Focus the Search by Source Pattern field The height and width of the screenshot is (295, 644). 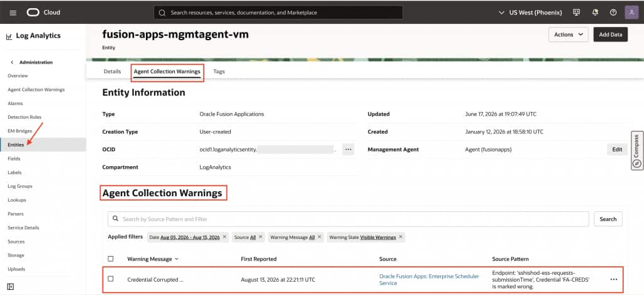(348, 219)
